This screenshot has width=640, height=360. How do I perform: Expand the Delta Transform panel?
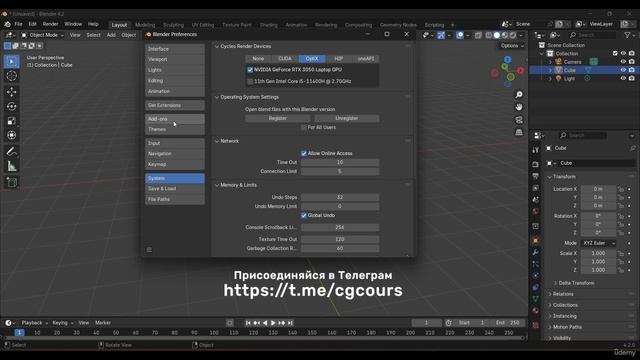tap(576, 283)
